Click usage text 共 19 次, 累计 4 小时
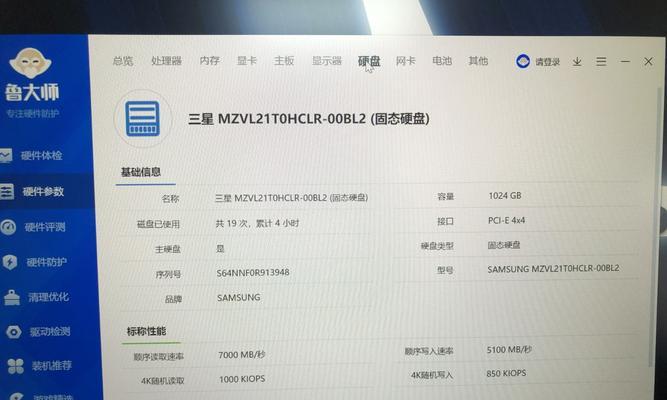 [257, 223]
